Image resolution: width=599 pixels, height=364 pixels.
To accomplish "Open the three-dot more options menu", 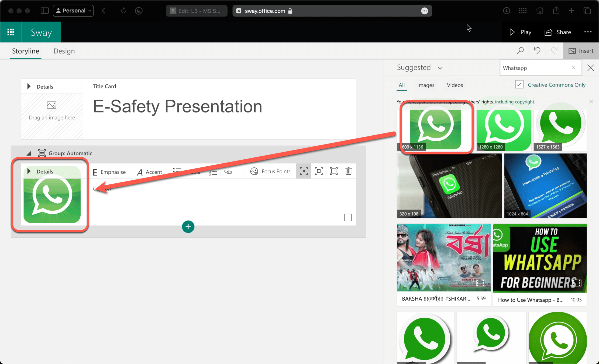I will click(588, 32).
